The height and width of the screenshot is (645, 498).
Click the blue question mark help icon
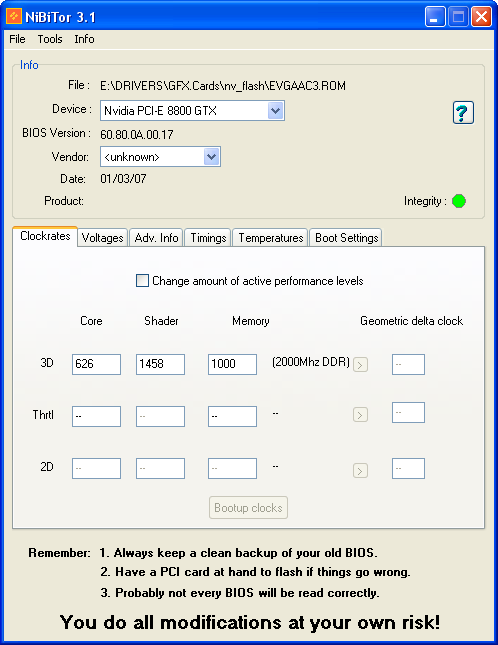point(463,112)
